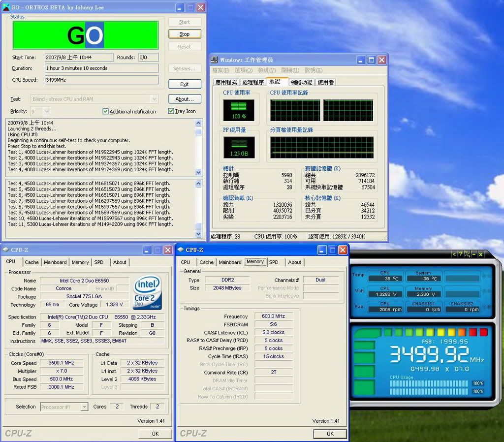Open the Priority dropdown in ORTHOS
Viewport: 504px width, 442px height.
47,112
